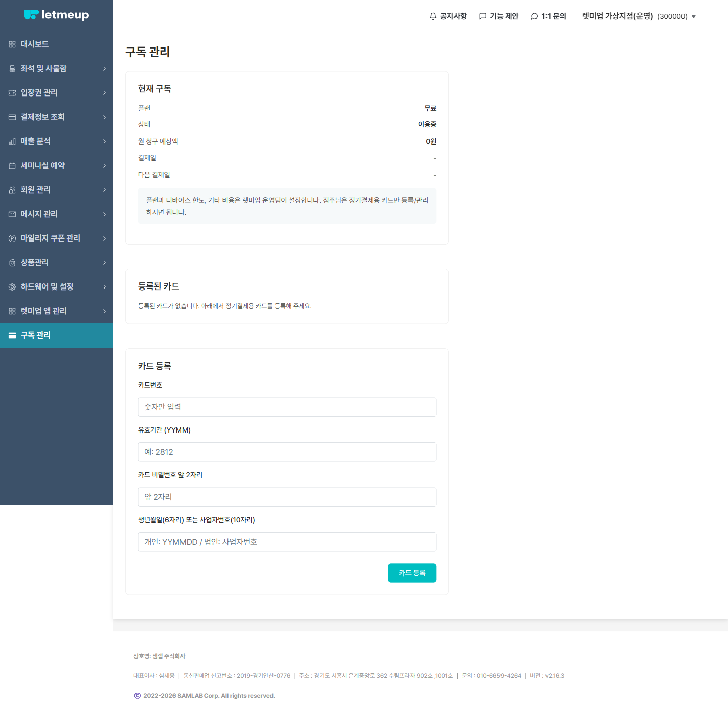Click the 문의 : 010-6659-4264 footer text
Image resolution: width=728 pixels, height=720 pixels.
coord(491,676)
